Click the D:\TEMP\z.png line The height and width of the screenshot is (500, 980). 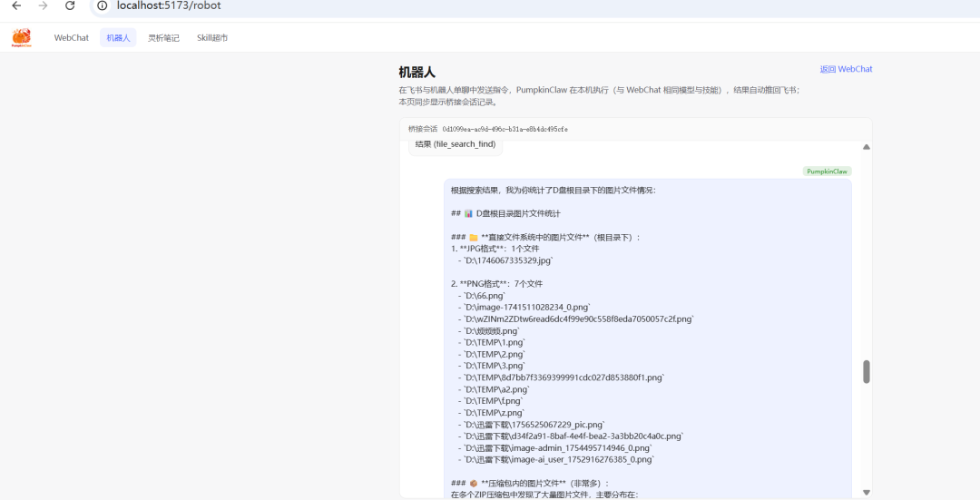[491, 413]
